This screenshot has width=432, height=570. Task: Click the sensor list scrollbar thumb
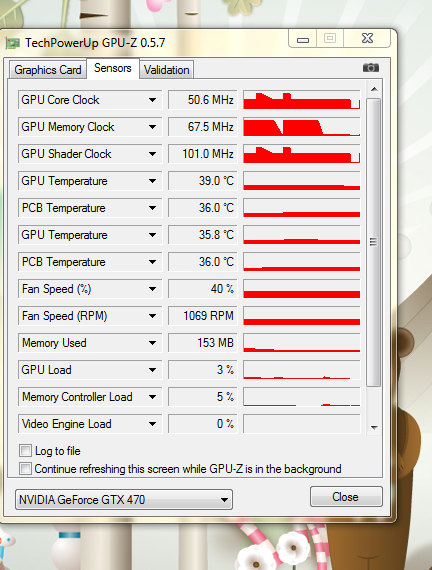pyautogui.click(x=374, y=242)
